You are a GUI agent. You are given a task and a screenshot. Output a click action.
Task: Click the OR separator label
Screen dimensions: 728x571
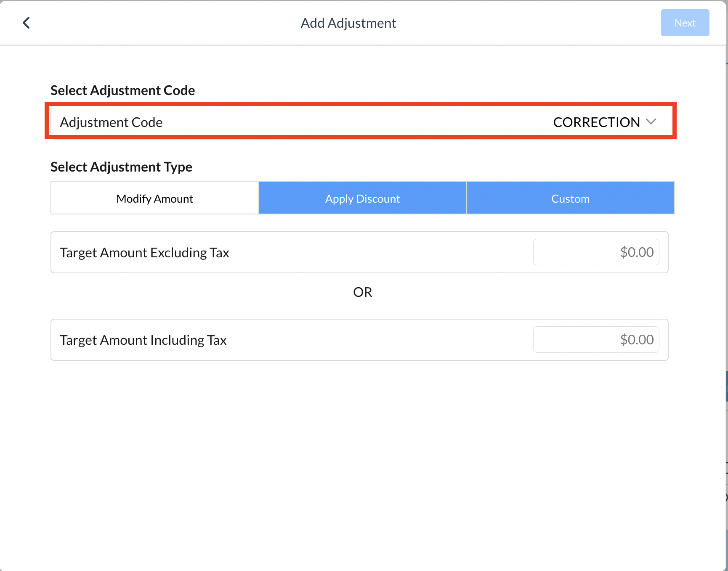pyautogui.click(x=363, y=292)
